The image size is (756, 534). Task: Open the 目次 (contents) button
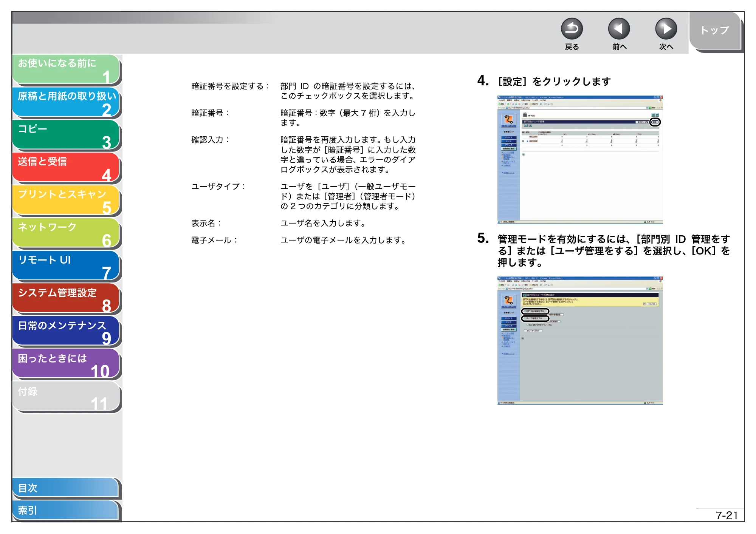65,488
